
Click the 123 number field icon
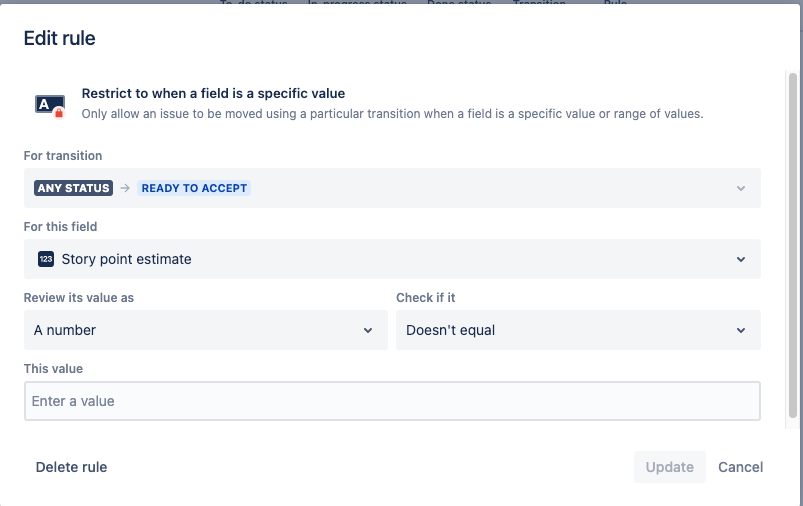pyautogui.click(x=46, y=259)
